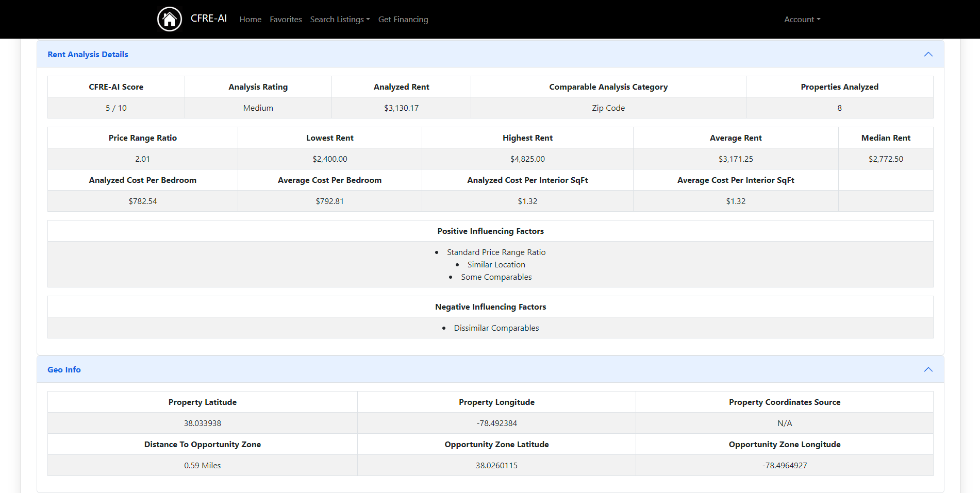Select Property Latitude value 38.033938
Screen dimensions: 980x493
[x=203, y=423]
